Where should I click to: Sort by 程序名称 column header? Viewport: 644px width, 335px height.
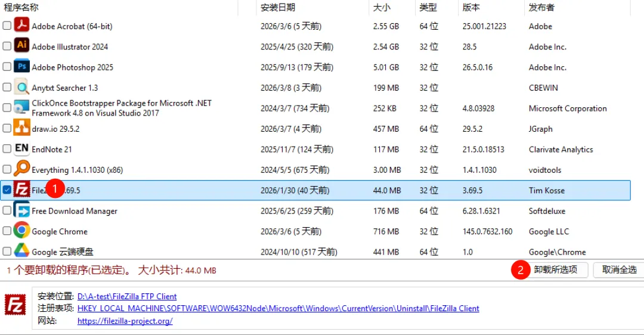21,7
